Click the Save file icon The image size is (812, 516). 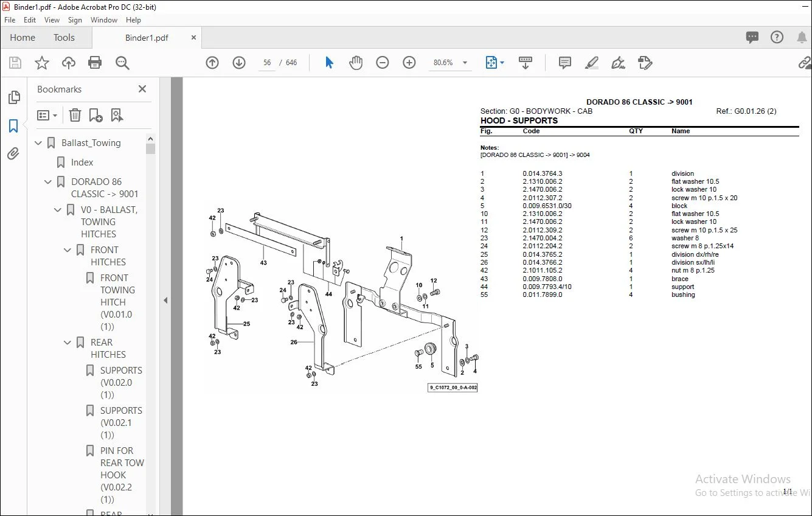(15, 63)
